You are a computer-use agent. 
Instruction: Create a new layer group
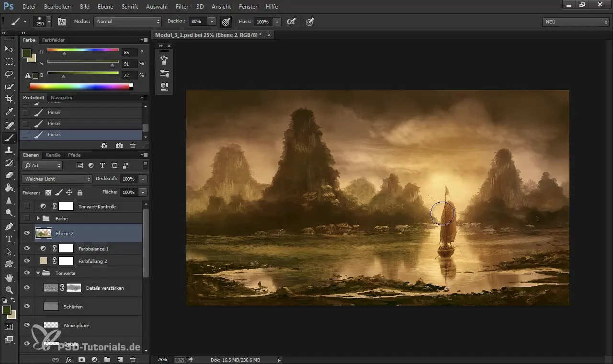click(107, 359)
